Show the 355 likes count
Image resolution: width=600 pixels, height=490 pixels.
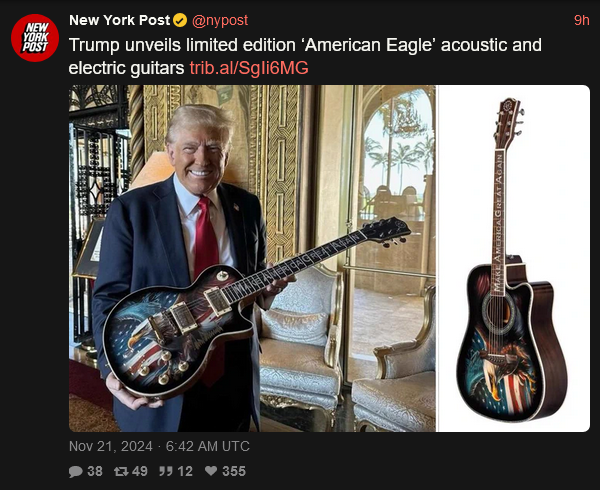pyautogui.click(x=234, y=471)
